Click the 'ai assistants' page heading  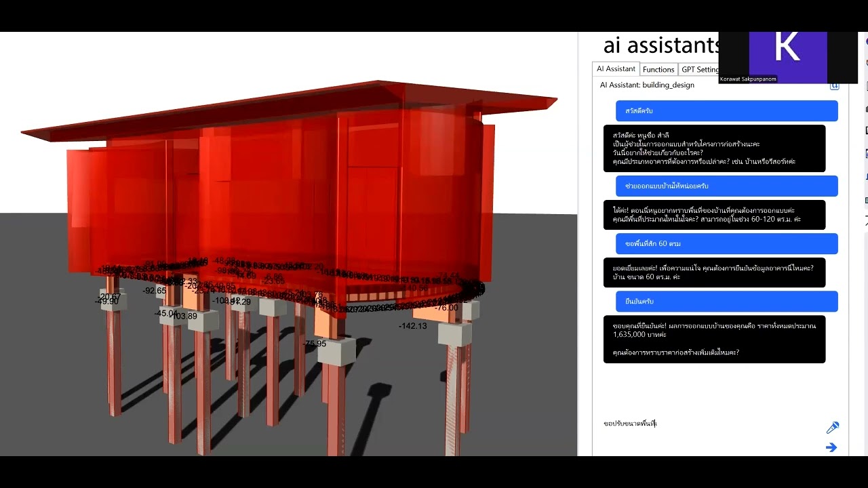(x=661, y=45)
